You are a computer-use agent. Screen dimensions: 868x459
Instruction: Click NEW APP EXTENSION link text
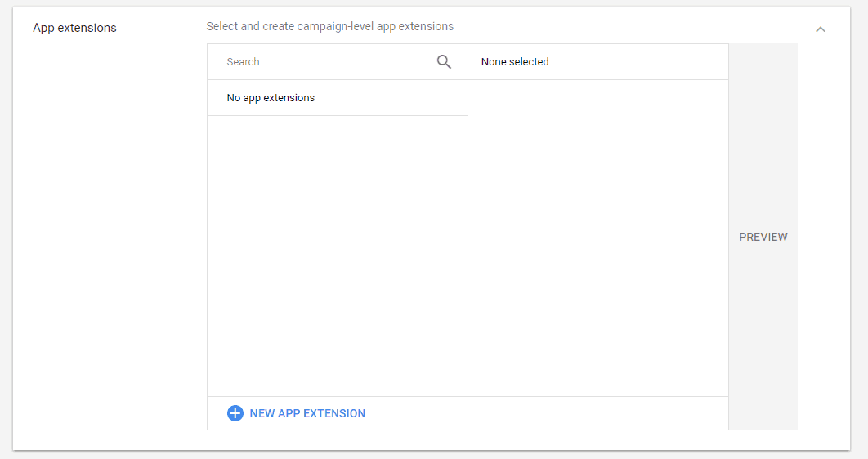(307, 413)
